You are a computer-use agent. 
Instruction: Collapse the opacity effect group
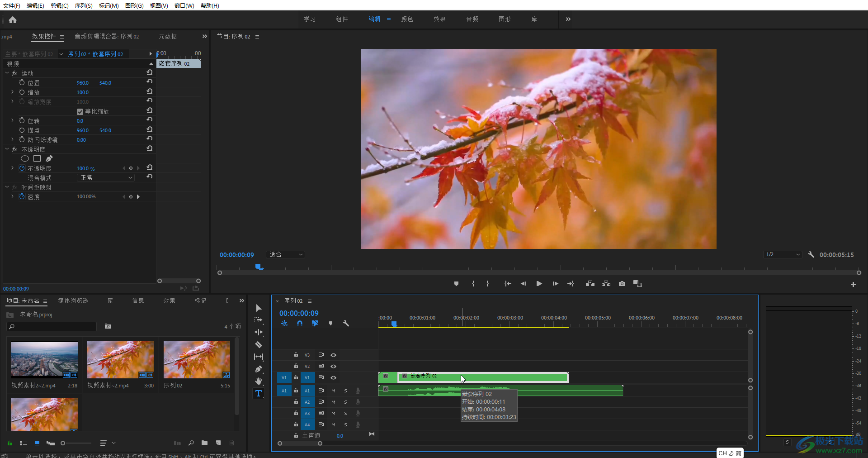click(x=7, y=149)
